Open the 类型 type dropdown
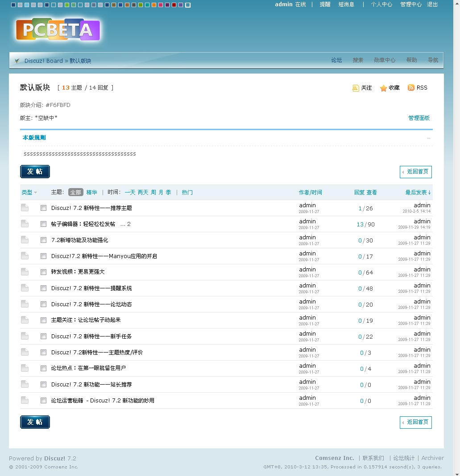This screenshot has height=476, width=460. click(29, 193)
